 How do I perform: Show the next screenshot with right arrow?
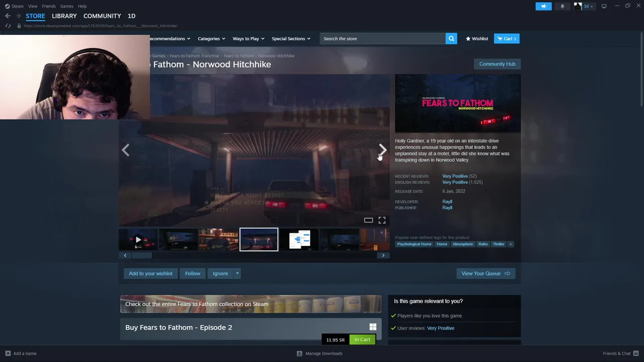tap(383, 150)
